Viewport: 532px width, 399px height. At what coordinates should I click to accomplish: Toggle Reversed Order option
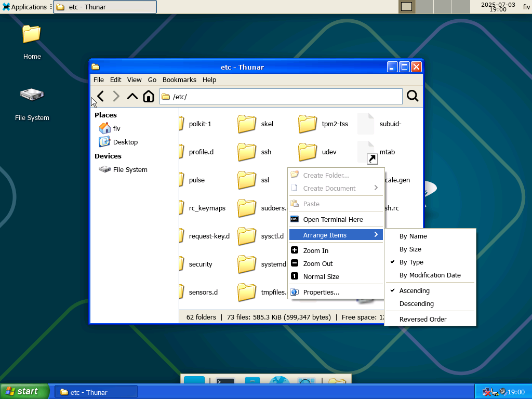click(x=422, y=319)
